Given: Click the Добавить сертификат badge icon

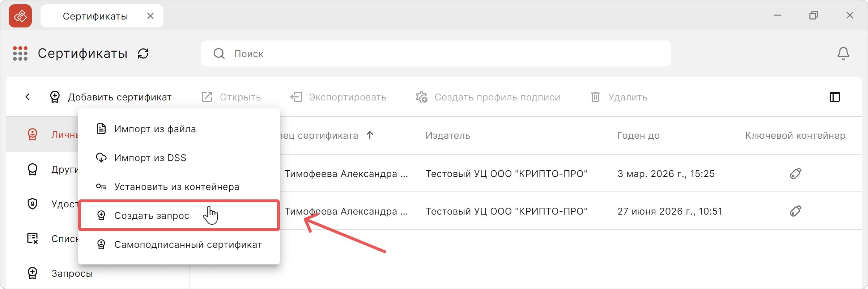Looking at the screenshot, I should point(55,97).
